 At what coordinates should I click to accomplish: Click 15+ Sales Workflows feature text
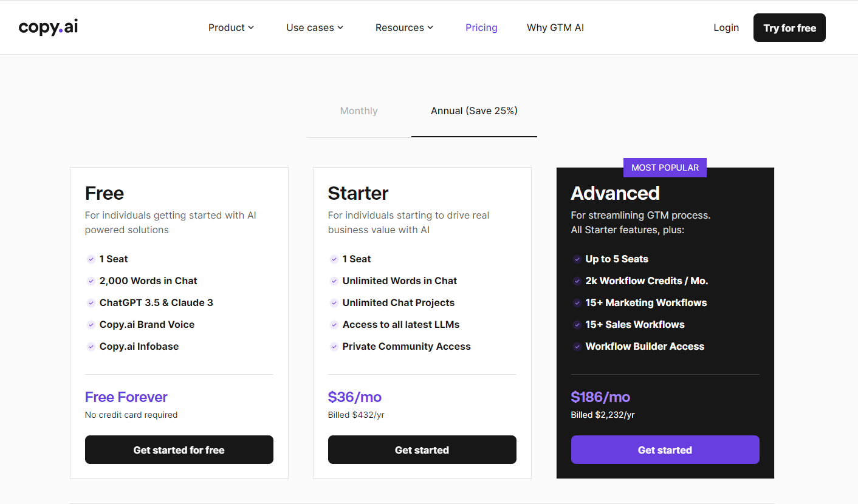click(635, 324)
